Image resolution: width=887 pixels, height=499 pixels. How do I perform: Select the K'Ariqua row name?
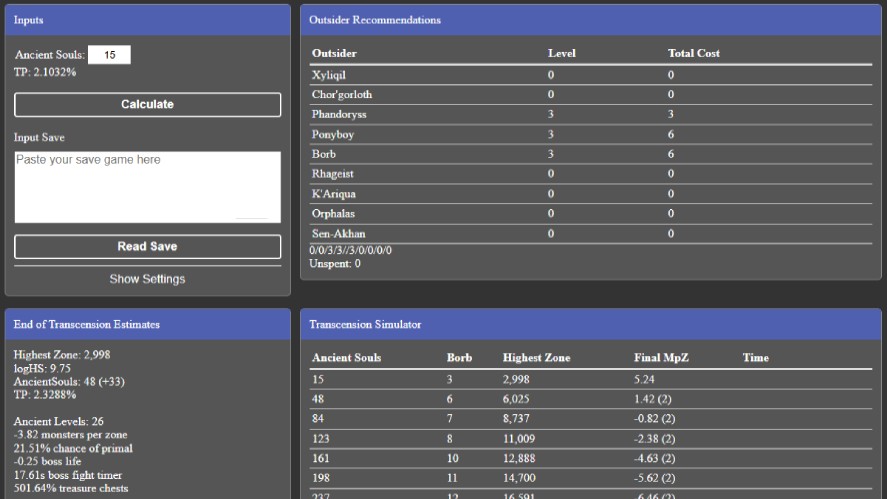click(x=334, y=193)
